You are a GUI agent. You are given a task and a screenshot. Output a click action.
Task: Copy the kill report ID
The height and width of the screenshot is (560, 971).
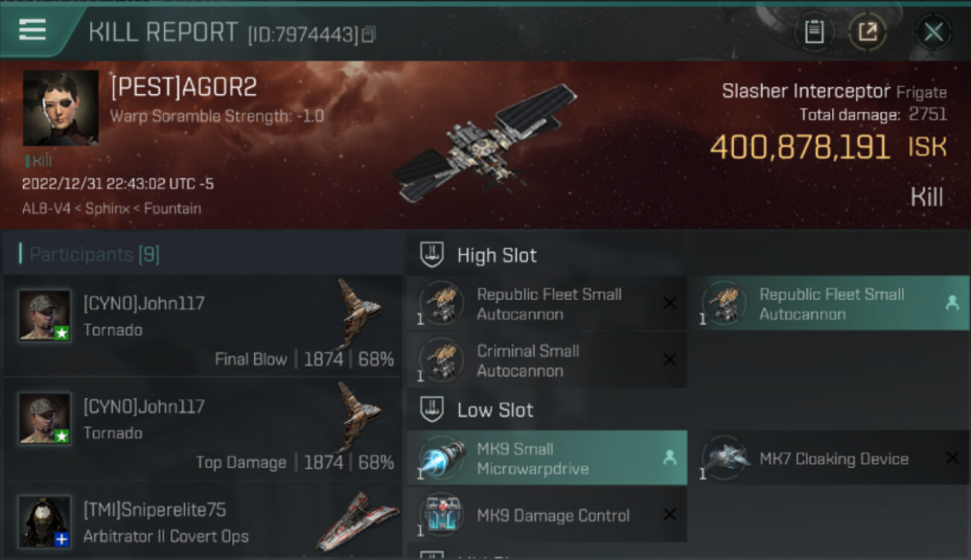click(x=368, y=34)
